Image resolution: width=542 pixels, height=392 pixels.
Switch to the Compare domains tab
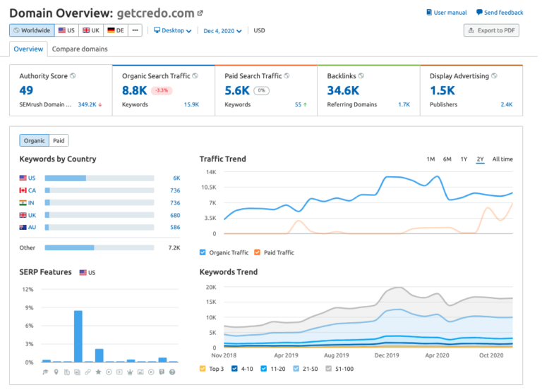[x=80, y=49]
